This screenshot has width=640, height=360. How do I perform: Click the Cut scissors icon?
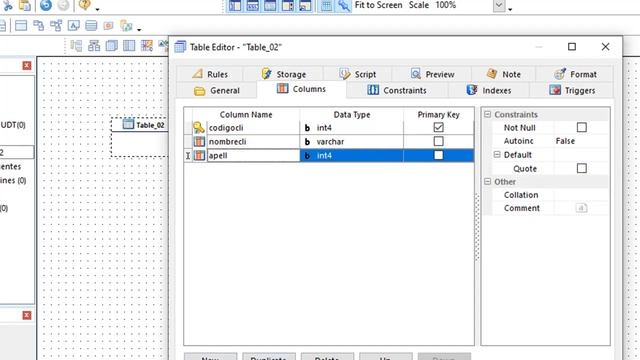[7, 5]
